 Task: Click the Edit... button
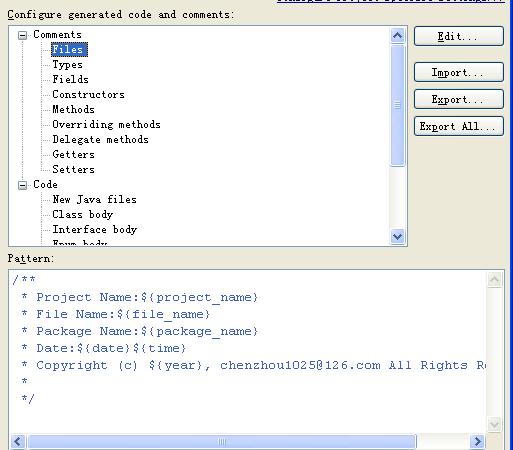point(459,36)
